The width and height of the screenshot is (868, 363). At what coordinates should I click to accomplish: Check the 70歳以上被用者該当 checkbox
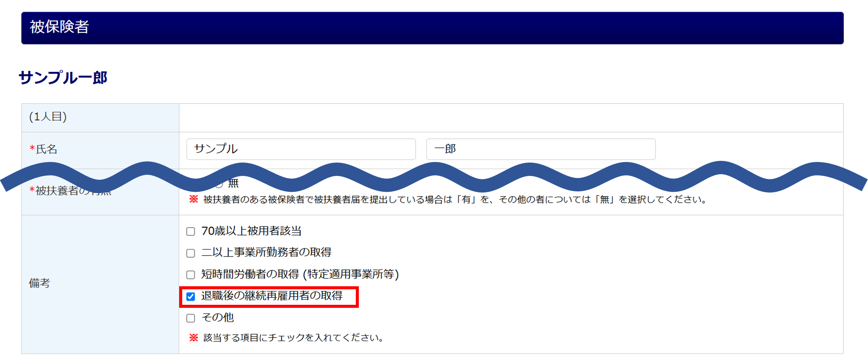tap(190, 232)
